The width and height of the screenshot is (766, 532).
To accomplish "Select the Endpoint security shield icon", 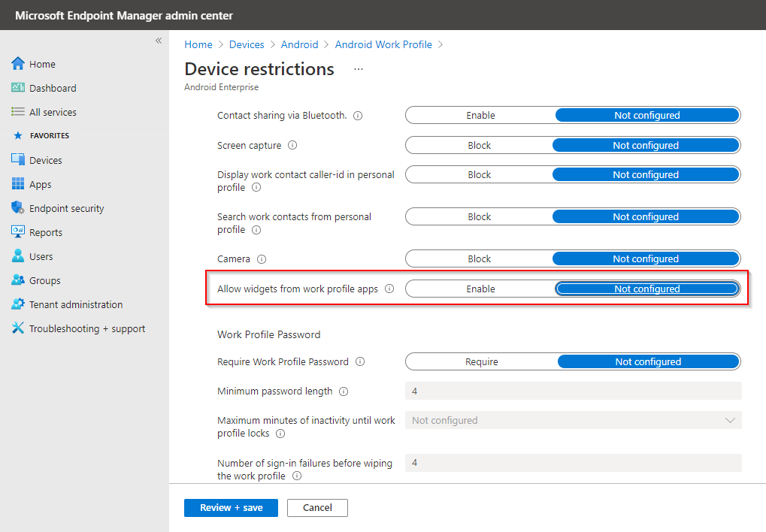I will coord(18,208).
